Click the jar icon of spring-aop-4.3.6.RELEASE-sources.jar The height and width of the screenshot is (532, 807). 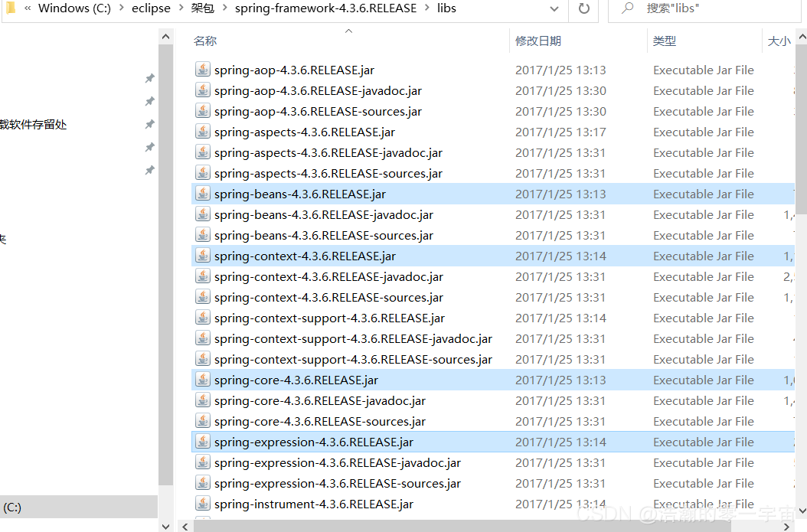[x=203, y=111]
